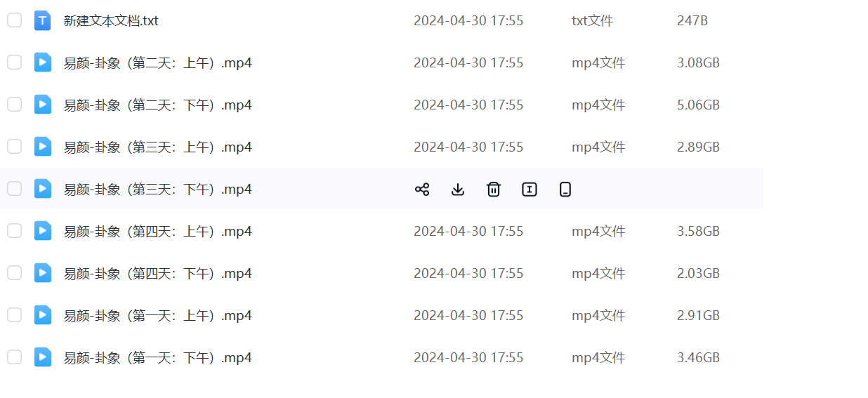Click the rename icon in the hovered row
The height and width of the screenshot is (398, 868).
pos(530,190)
